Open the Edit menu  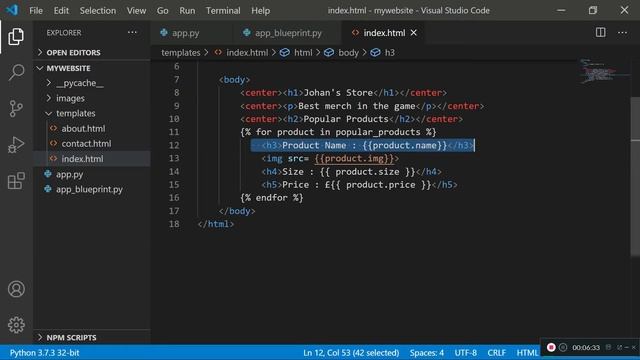point(61,11)
